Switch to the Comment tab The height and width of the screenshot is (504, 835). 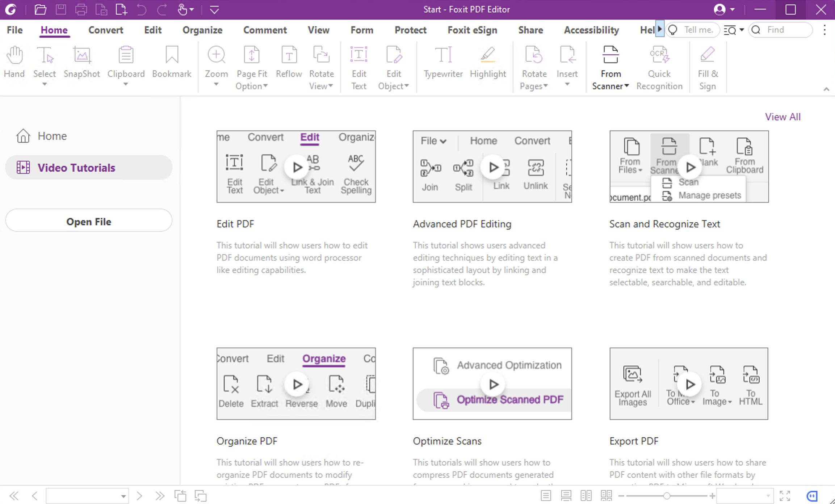(265, 30)
